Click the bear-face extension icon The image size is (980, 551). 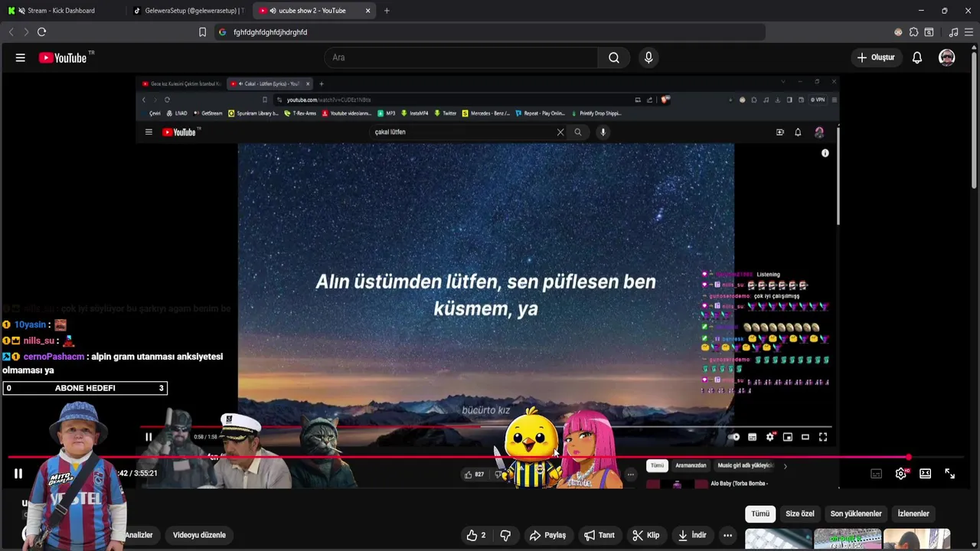coord(898,32)
